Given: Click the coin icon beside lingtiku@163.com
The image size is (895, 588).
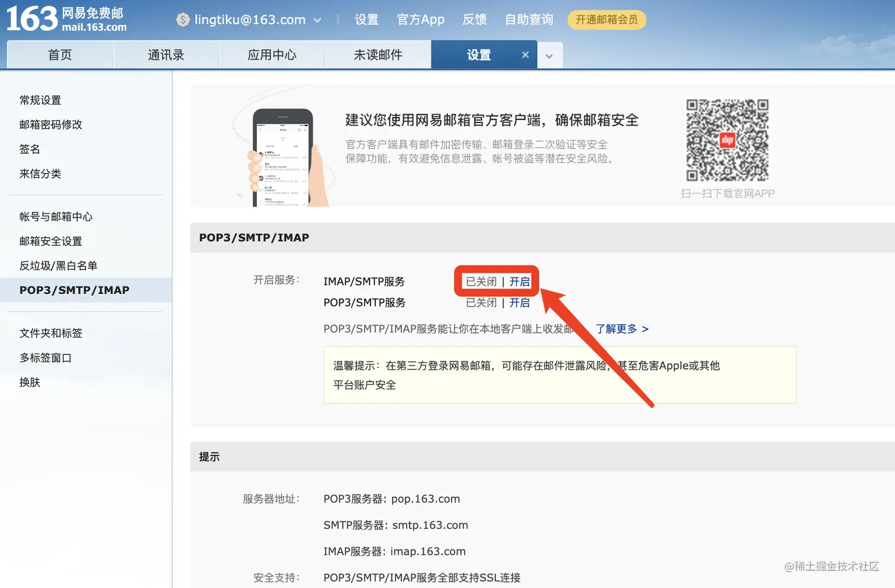Looking at the screenshot, I should coord(183,20).
